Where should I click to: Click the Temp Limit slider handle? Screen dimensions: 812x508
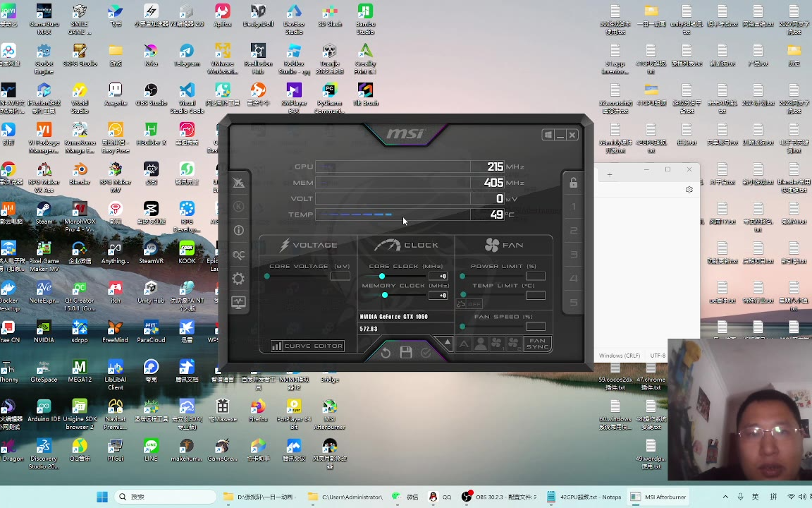[463, 295]
